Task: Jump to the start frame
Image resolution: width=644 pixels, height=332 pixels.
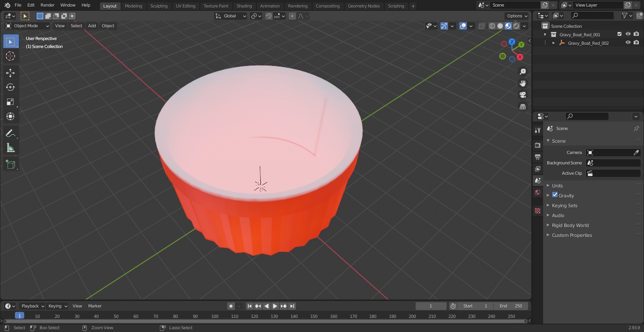Action: 250,306
